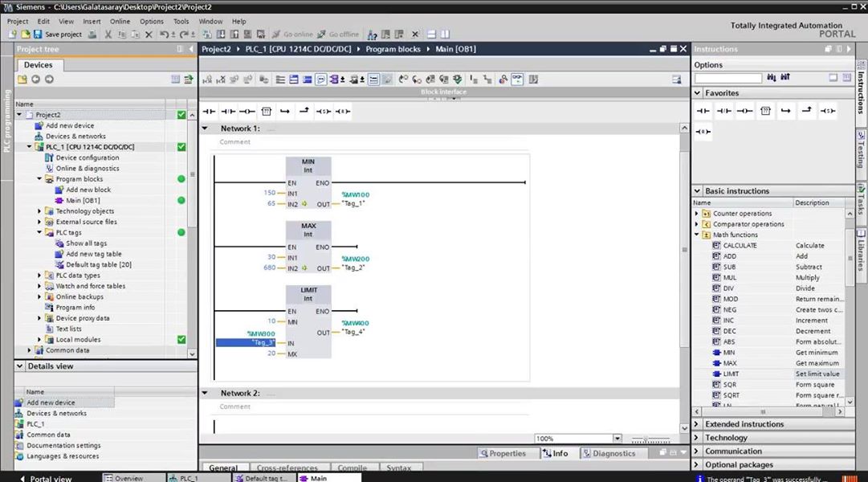Image resolution: width=868 pixels, height=482 pixels.
Task: Click the Go online button
Action: (292, 35)
